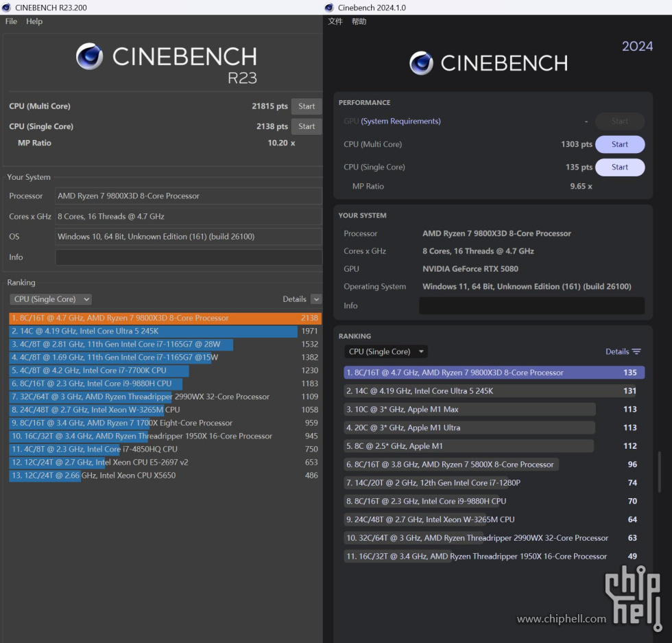Click disabled GPU Start button in 2024
The width and height of the screenshot is (672, 643).
point(620,121)
